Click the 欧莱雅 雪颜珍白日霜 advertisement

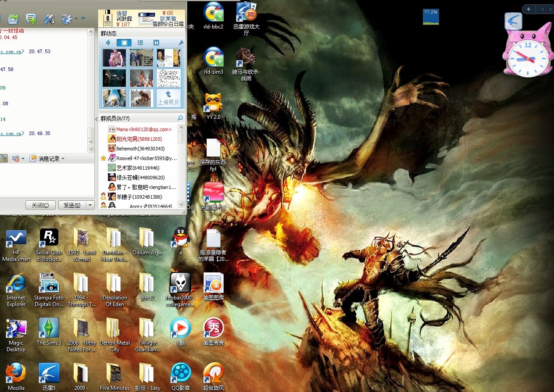click(161, 18)
